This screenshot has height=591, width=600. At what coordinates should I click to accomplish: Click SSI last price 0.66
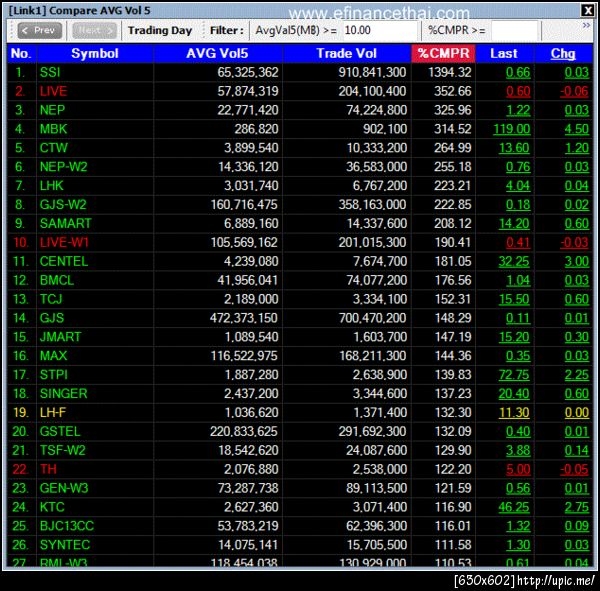518,72
